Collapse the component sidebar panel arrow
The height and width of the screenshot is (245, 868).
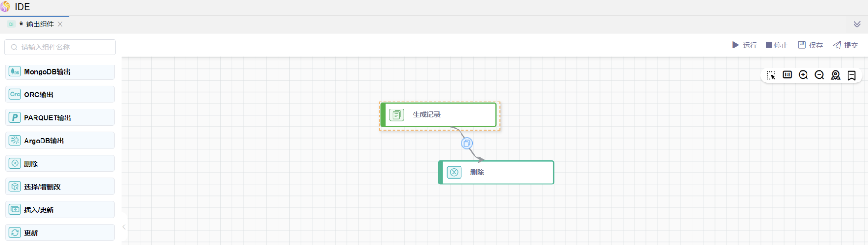(124, 227)
